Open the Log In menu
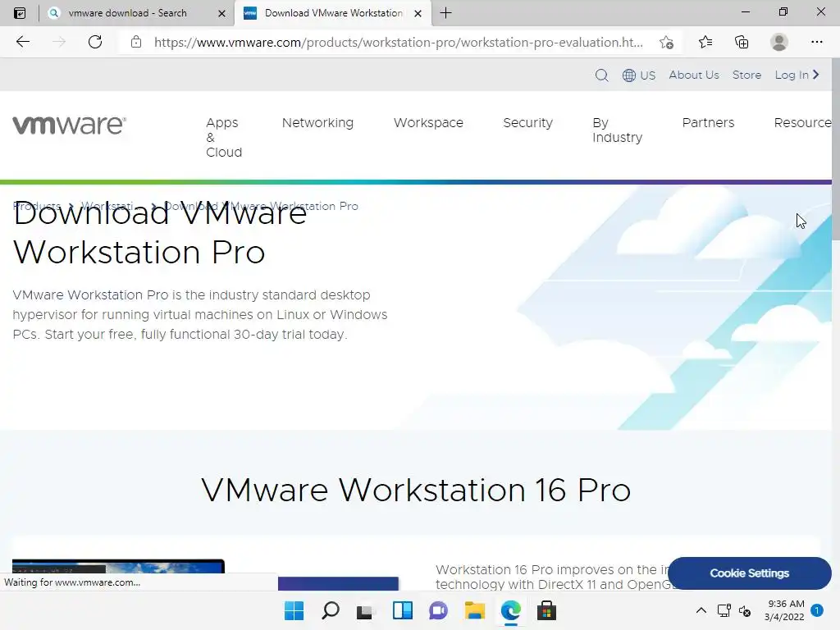Viewport: 840px width, 630px height. click(x=797, y=75)
